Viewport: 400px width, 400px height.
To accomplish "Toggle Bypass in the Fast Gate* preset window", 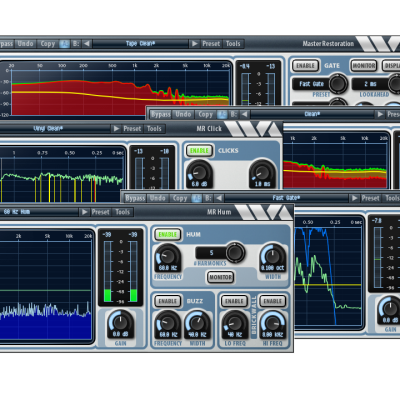I will (x=135, y=198).
